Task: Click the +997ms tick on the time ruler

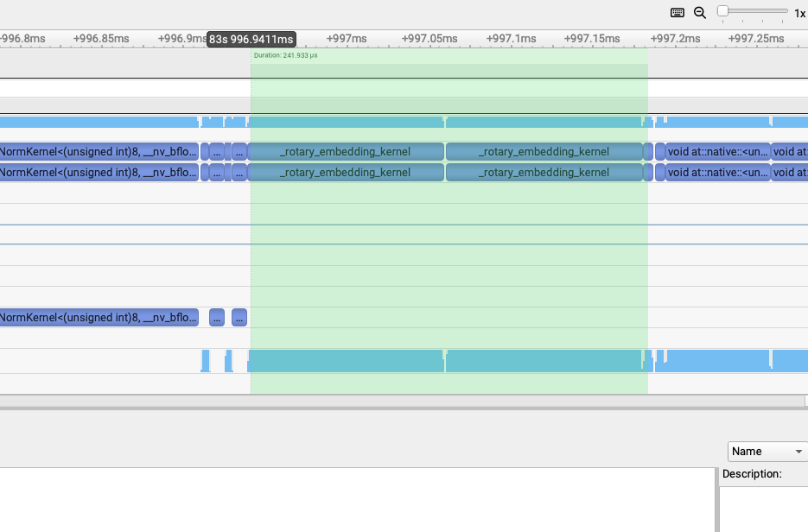Action: click(347, 39)
